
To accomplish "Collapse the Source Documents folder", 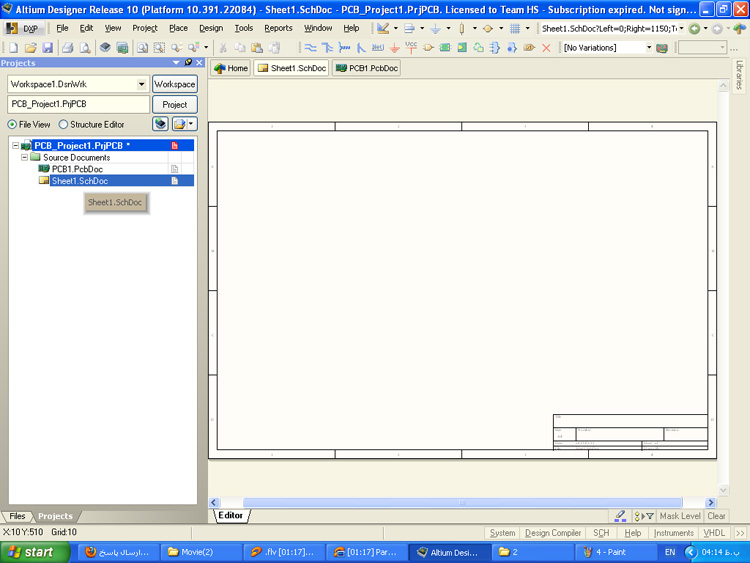I will click(x=25, y=158).
